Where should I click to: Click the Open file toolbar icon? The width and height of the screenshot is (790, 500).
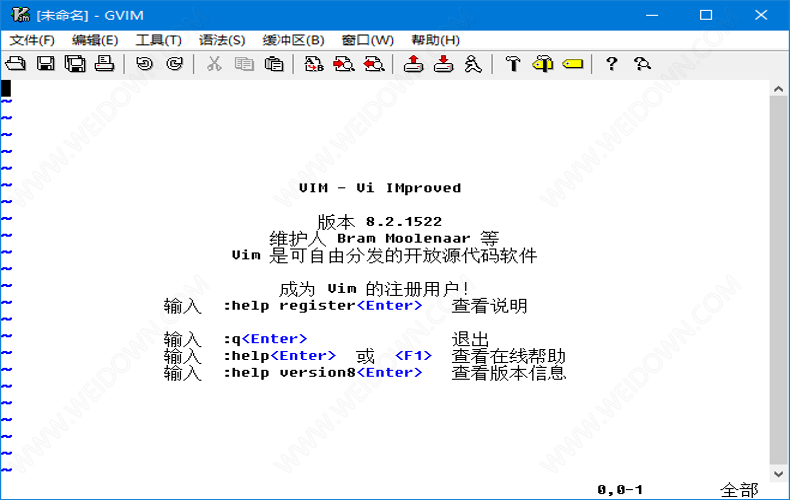point(16,64)
